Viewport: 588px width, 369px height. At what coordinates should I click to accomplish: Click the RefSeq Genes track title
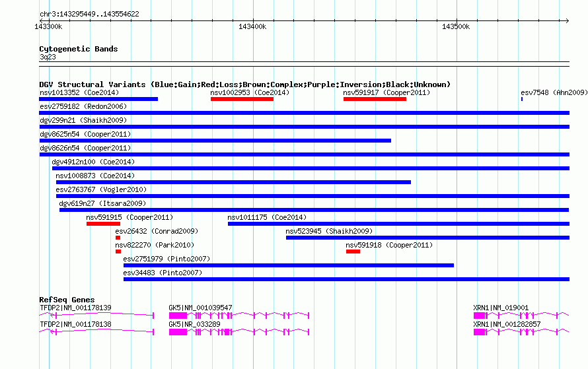point(67,300)
